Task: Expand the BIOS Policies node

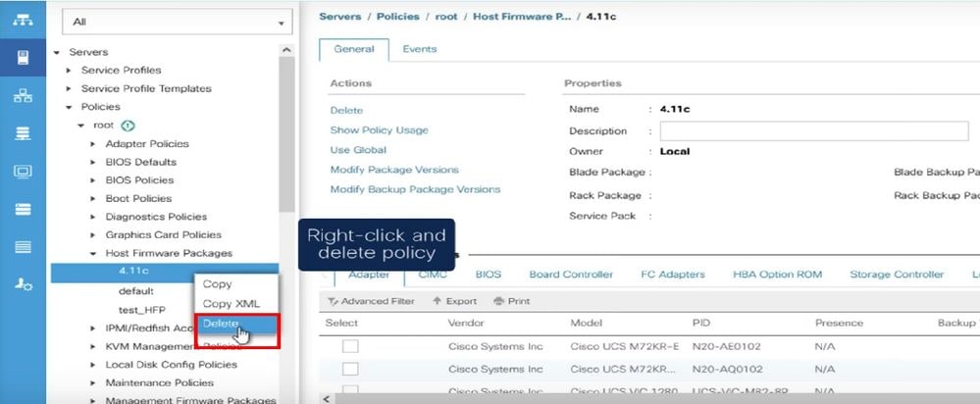Action: click(x=92, y=180)
